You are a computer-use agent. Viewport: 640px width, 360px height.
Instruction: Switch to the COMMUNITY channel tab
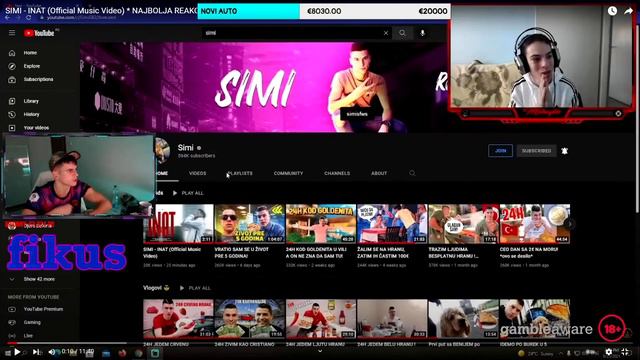pos(289,173)
